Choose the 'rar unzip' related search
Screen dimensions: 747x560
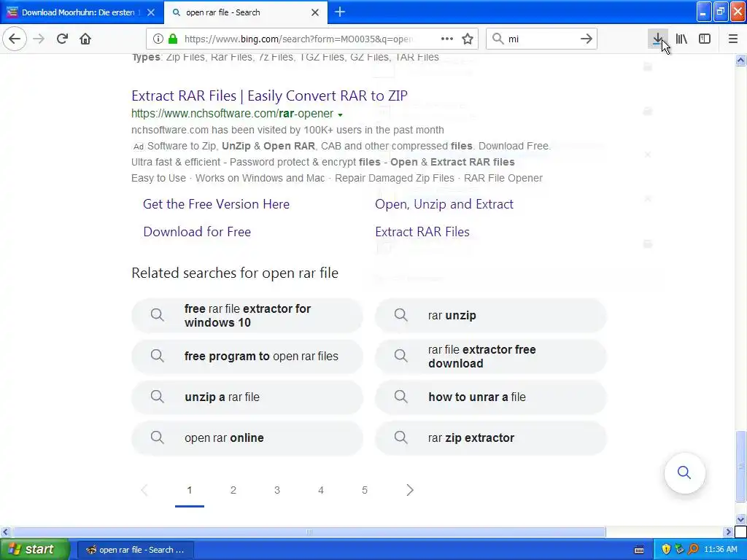click(491, 315)
